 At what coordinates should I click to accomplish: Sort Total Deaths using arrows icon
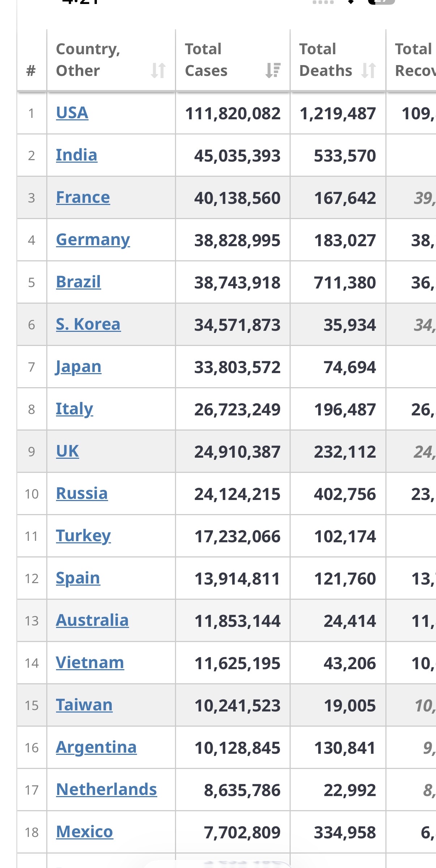368,70
